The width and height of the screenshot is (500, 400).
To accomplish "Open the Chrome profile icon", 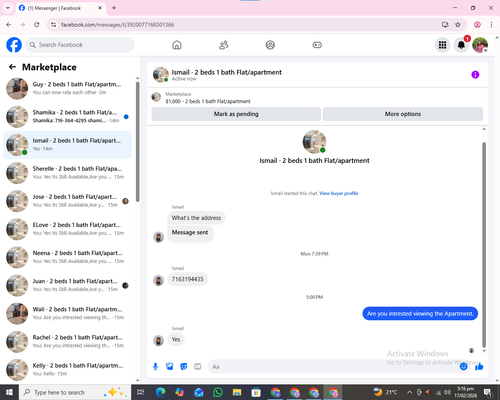I will (x=477, y=25).
